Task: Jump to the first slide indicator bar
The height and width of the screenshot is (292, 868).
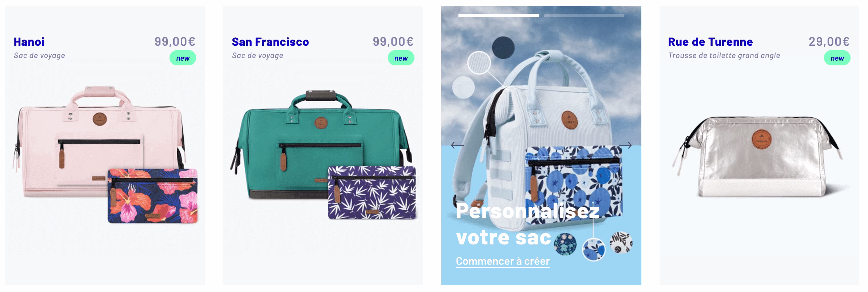Action: coord(498,15)
